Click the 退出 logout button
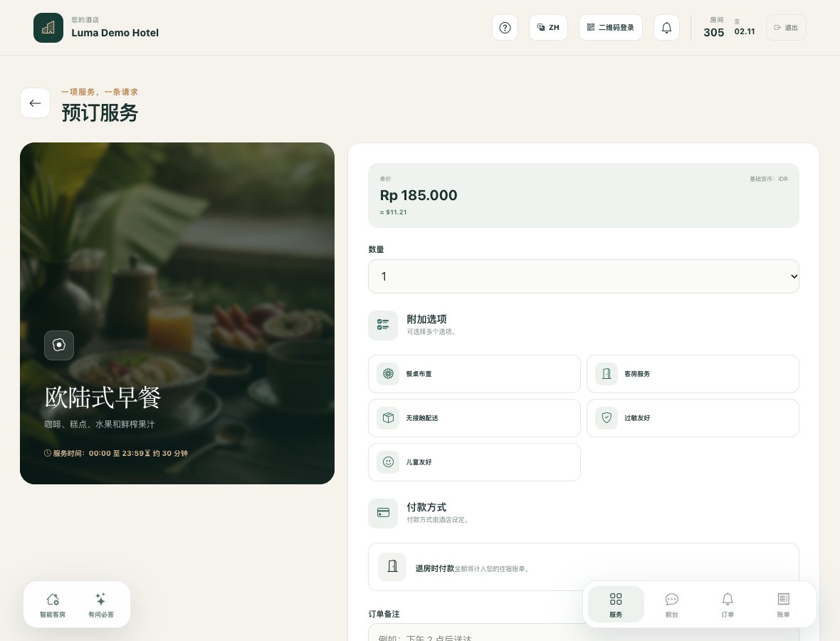Image resolution: width=840 pixels, height=641 pixels. coord(786,28)
